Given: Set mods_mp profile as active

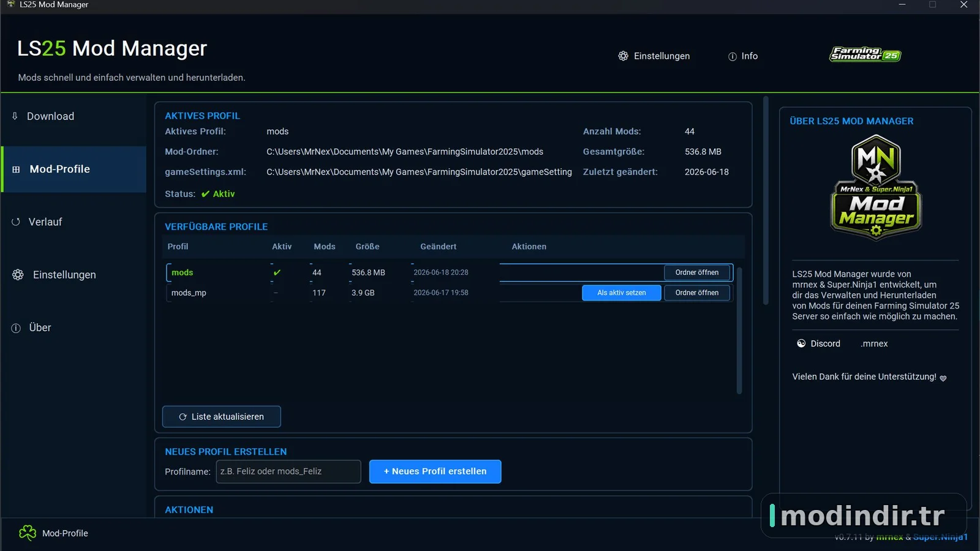Looking at the screenshot, I should click(x=622, y=293).
